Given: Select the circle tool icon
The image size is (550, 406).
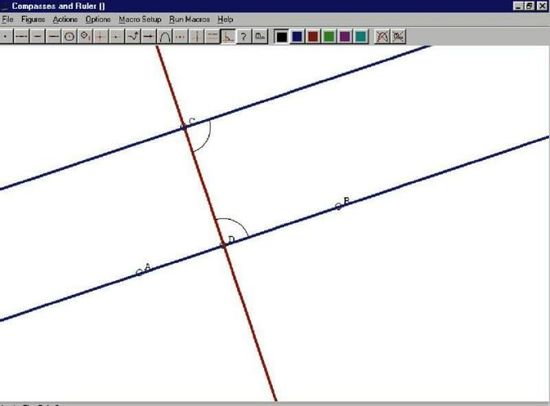Looking at the screenshot, I should pos(69,36).
